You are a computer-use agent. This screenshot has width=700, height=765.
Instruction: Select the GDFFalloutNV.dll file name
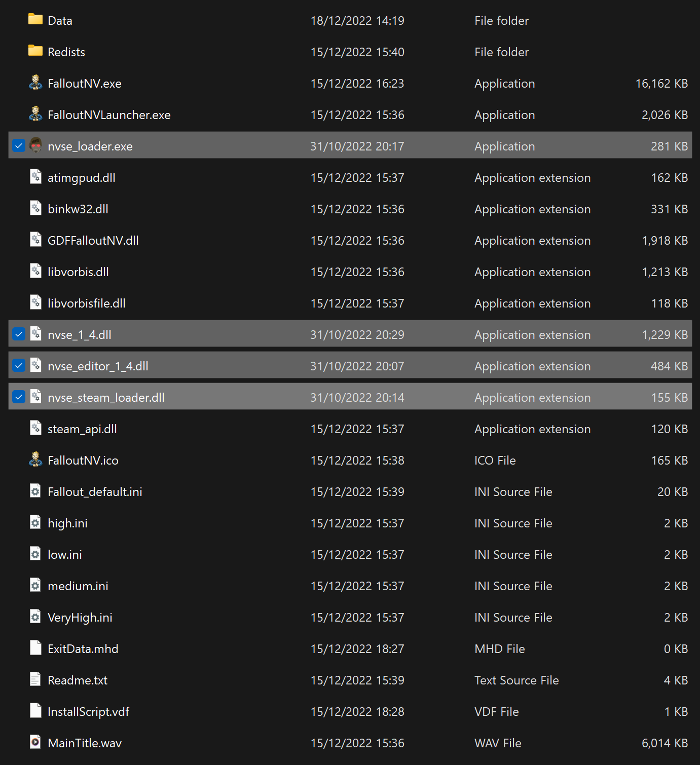coord(93,241)
